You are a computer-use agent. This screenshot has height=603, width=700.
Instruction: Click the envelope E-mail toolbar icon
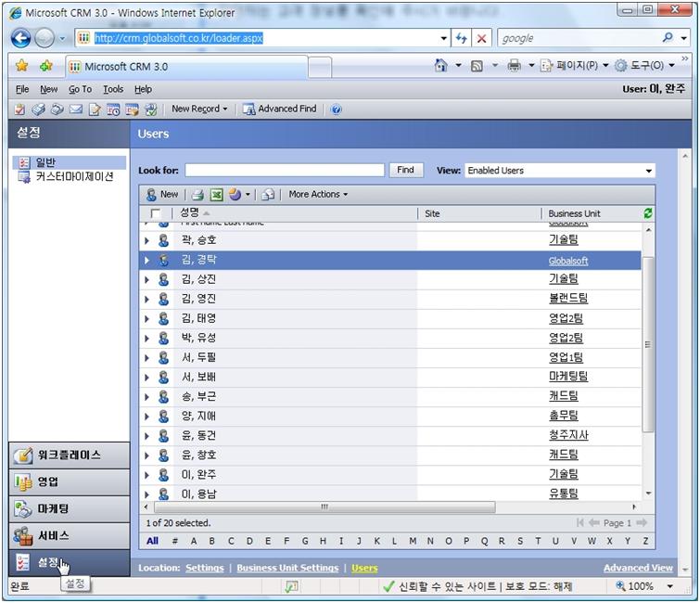(x=76, y=109)
